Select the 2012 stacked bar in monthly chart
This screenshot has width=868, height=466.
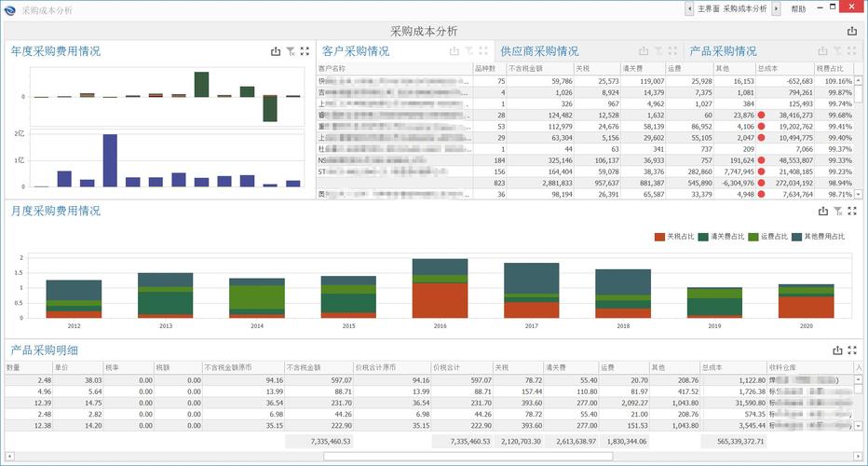pos(74,299)
